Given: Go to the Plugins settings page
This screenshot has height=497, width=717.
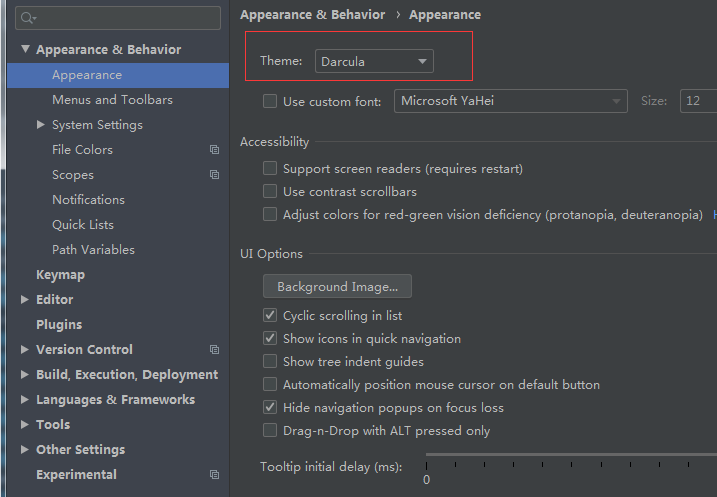Looking at the screenshot, I should [x=59, y=325].
